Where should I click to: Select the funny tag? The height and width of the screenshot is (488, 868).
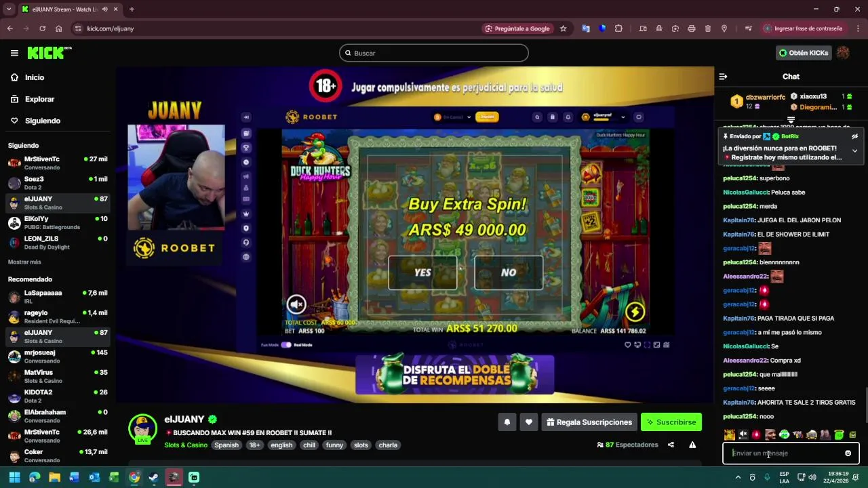coord(334,445)
